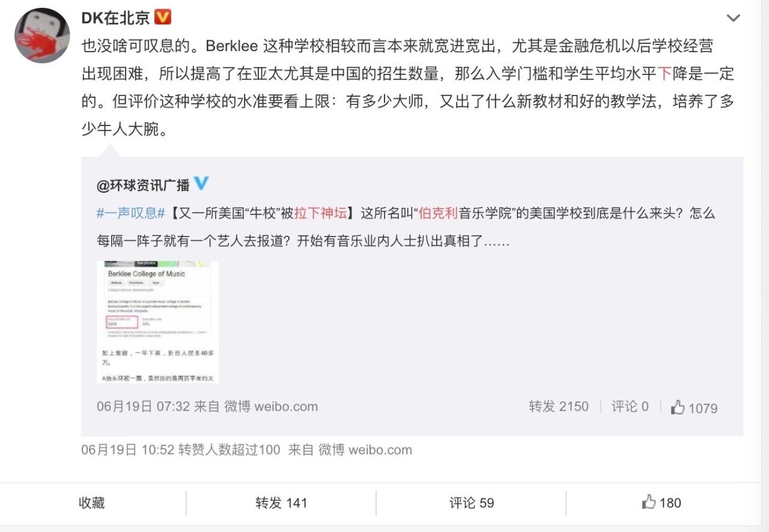The image size is (769, 532).
Task: Open DK在北京 profile avatar
Action: coord(42,35)
